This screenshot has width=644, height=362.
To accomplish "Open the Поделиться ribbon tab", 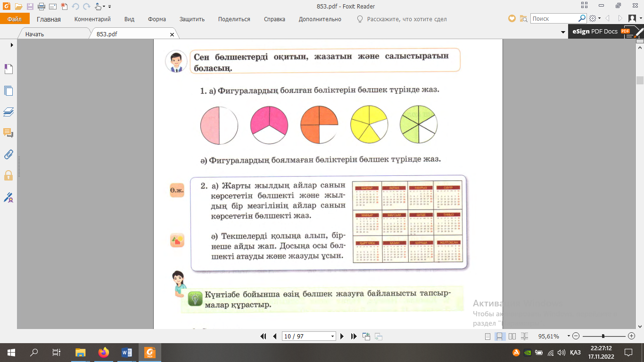I will 234,19.
